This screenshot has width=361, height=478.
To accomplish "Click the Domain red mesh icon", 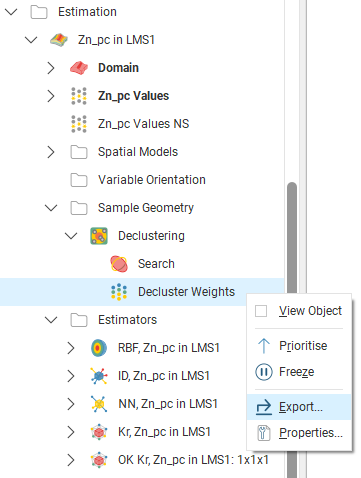I will pos(79,68).
